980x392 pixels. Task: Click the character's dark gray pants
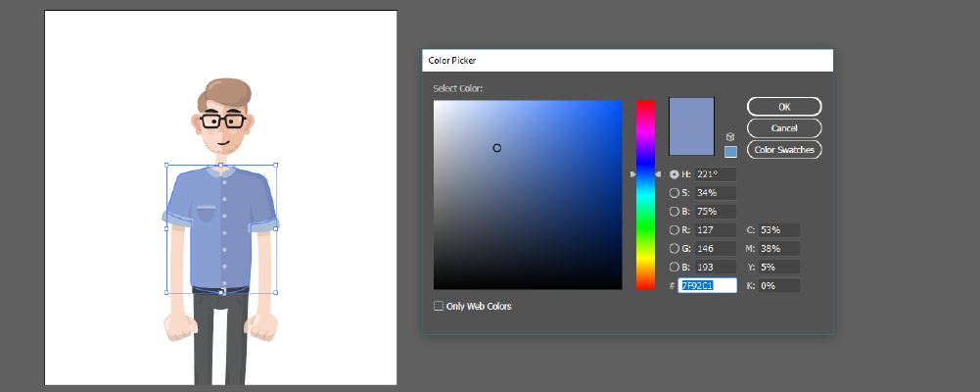[220, 337]
